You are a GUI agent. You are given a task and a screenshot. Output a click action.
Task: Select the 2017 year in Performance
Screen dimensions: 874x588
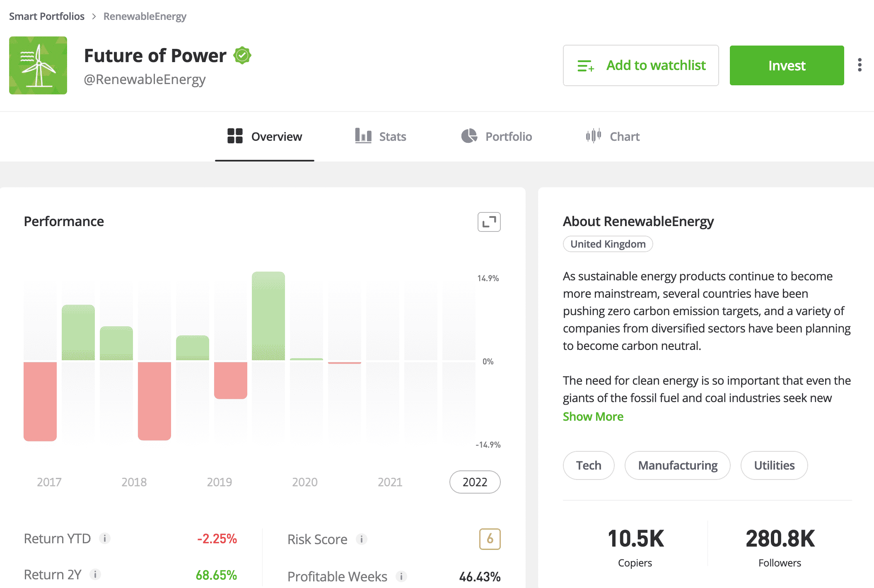(x=49, y=482)
